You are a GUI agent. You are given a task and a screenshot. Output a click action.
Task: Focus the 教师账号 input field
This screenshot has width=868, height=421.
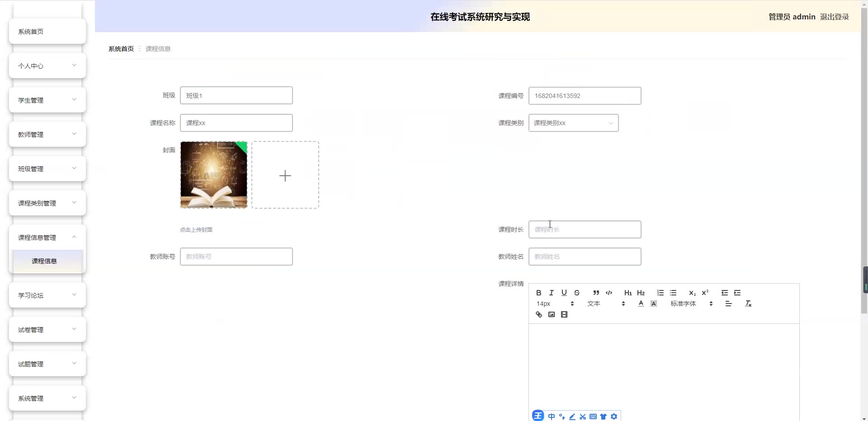tap(236, 257)
